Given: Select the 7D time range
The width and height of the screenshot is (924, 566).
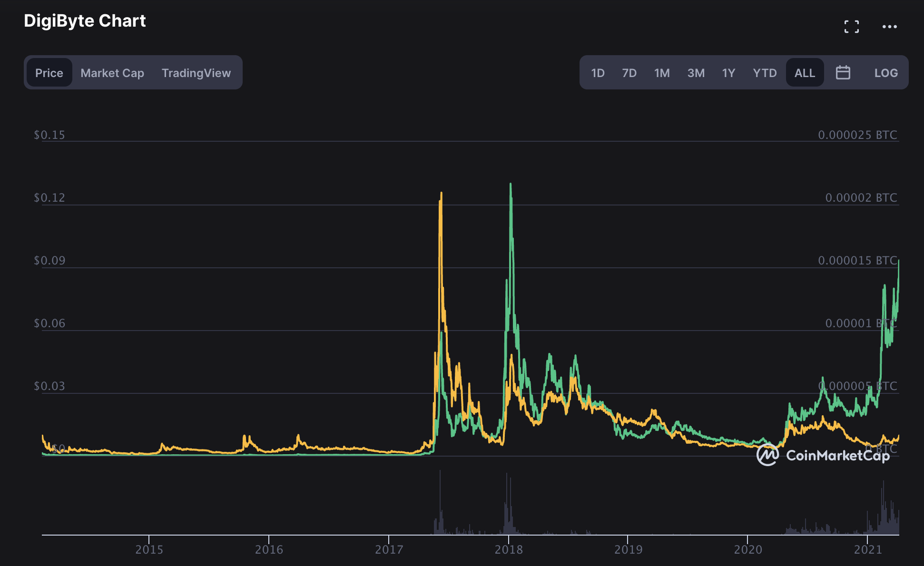Looking at the screenshot, I should 629,73.
